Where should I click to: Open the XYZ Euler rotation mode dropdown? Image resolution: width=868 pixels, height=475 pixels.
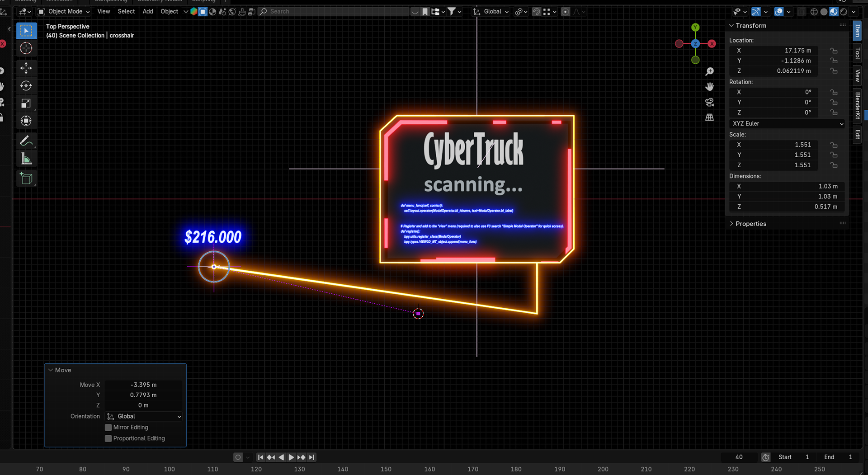787,123
